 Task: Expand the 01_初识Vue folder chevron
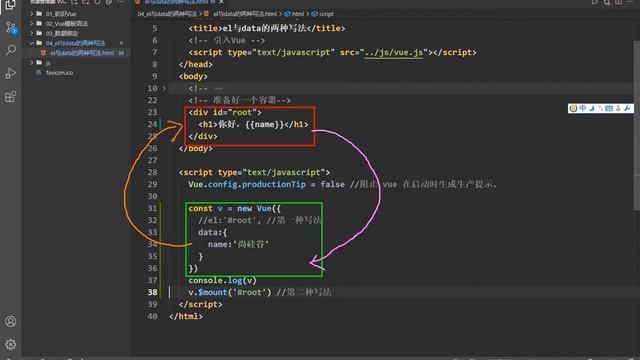click(x=31, y=14)
